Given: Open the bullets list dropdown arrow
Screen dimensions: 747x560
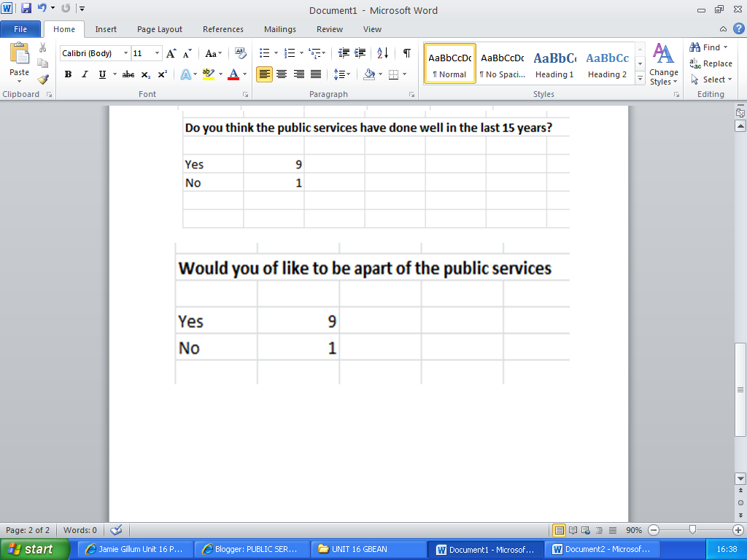Looking at the screenshot, I should click(x=276, y=52).
